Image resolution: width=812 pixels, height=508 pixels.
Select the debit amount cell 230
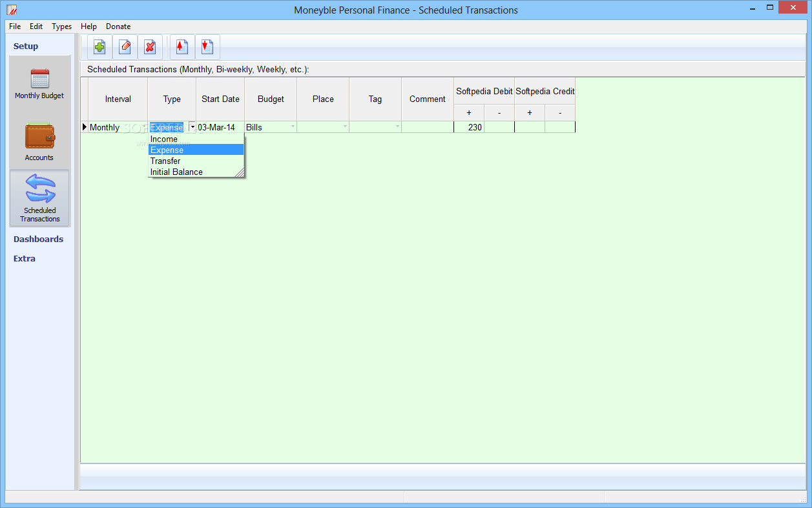tap(469, 127)
